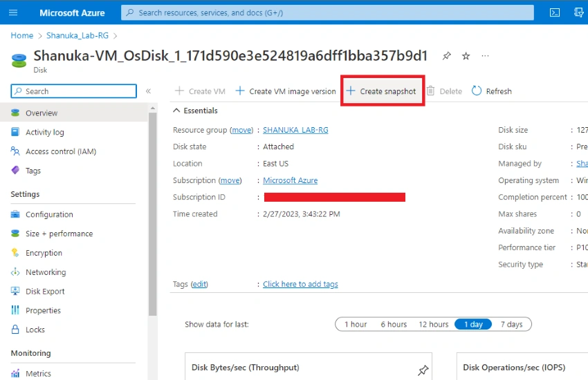
Task: Focus the top global search box
Action: 327,12
